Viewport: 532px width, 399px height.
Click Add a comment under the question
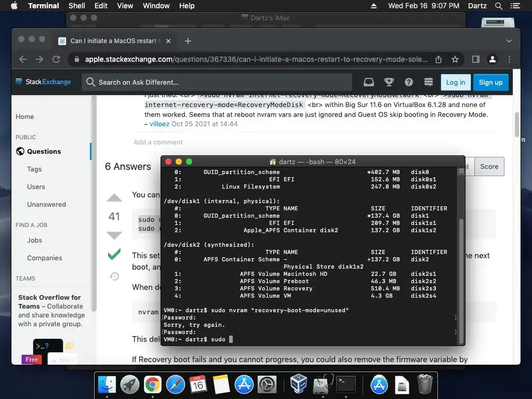(x=158, y=142)
